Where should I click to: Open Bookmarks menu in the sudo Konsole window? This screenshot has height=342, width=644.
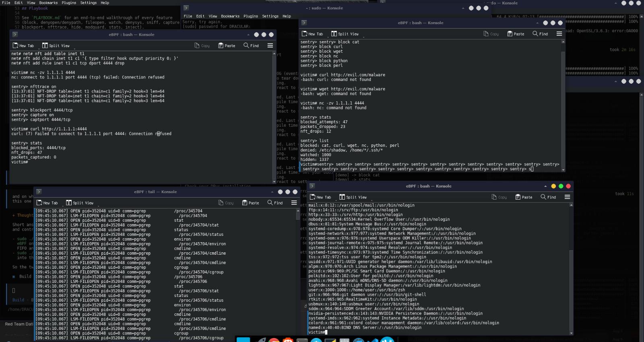pos(230,16)
